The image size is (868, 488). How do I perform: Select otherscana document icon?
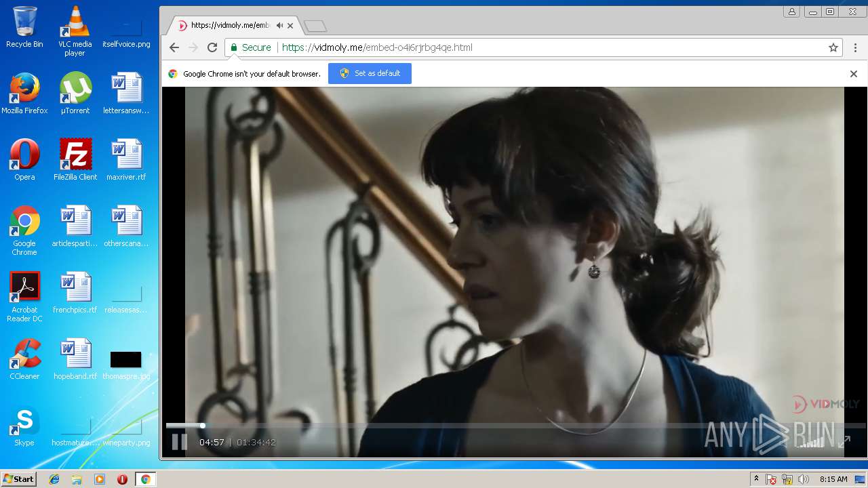pyautogui.click(x=126, y=226)
